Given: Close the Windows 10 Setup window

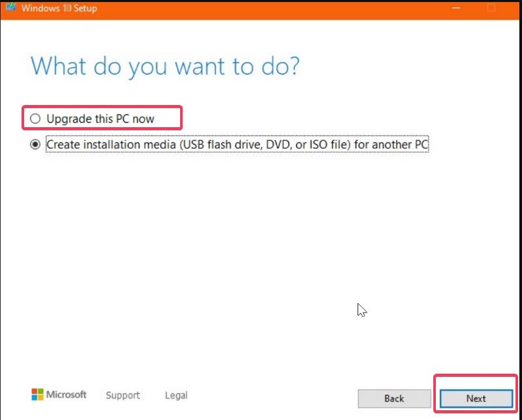Looking at the screenshot, I should click(x=491, y=8).
